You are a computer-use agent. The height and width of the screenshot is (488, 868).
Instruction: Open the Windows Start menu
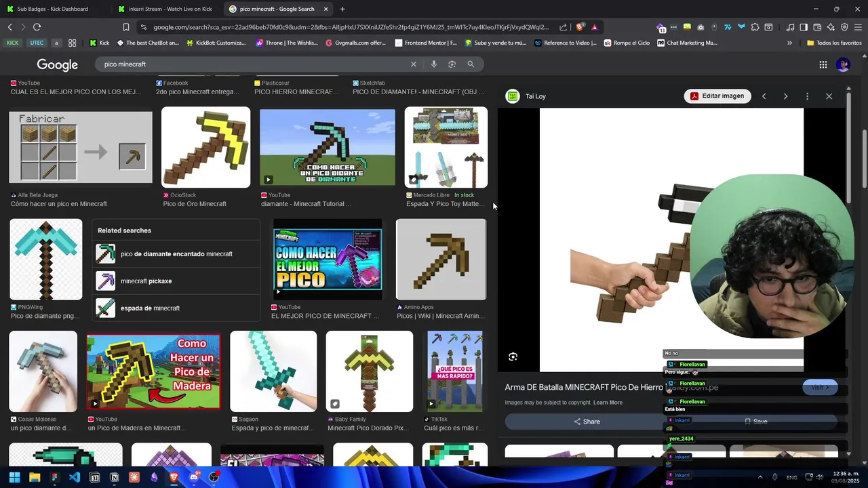tap(14, 477)
